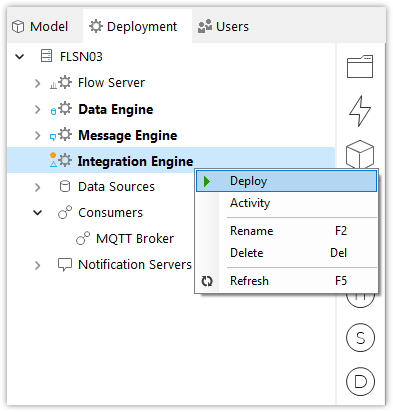Click the folder icon in the right sidebar
The height and width of the screenshot is (412, 393).
coord(360,66)
